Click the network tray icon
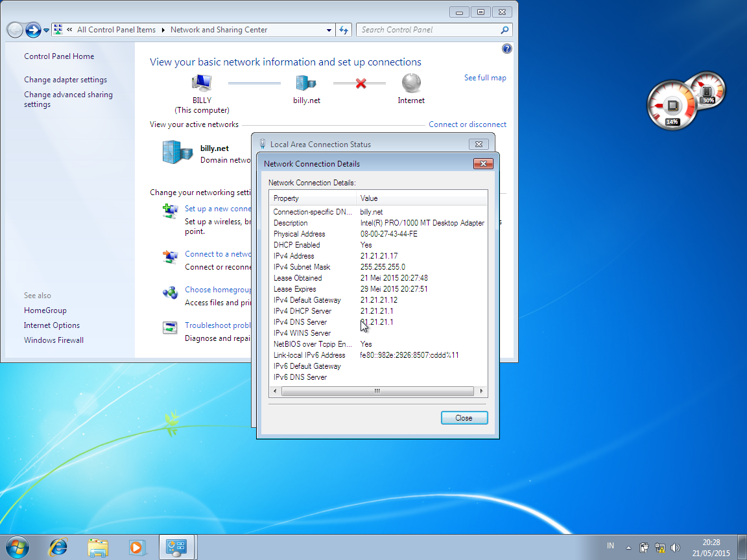The height and width of the screenshot is (560, 747). pos(660,548)
